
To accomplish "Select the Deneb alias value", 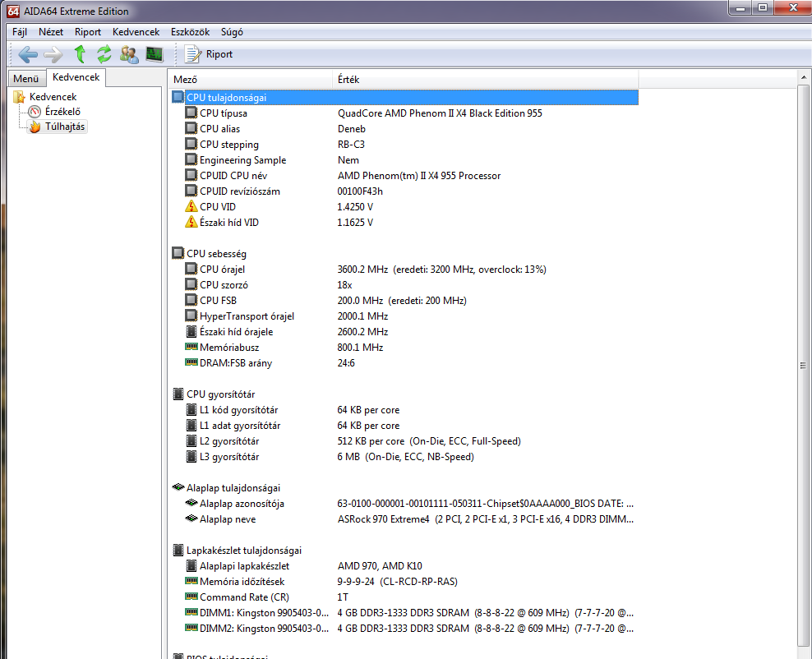I will tap(352, 129).
